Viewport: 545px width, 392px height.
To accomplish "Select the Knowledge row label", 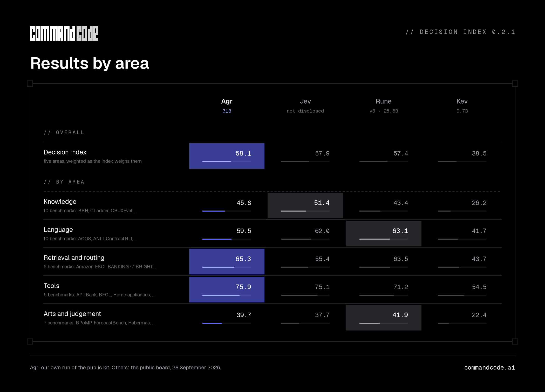I will [x=60, y=202].
